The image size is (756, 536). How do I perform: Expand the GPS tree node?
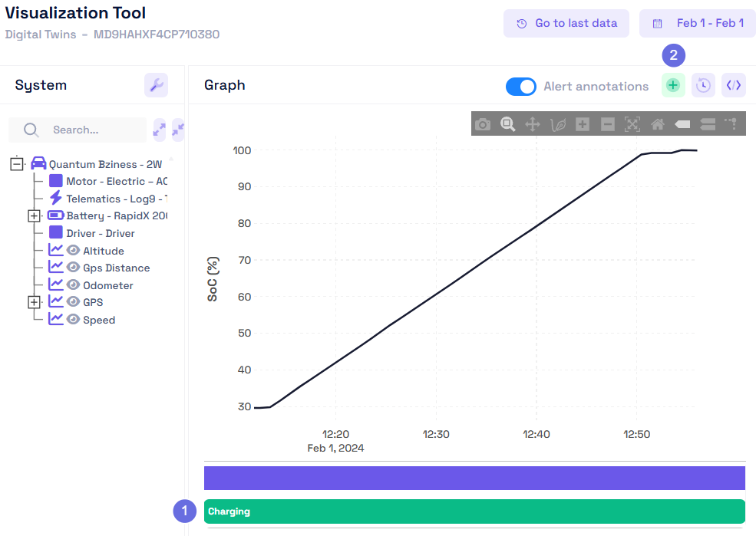point(34,302)
